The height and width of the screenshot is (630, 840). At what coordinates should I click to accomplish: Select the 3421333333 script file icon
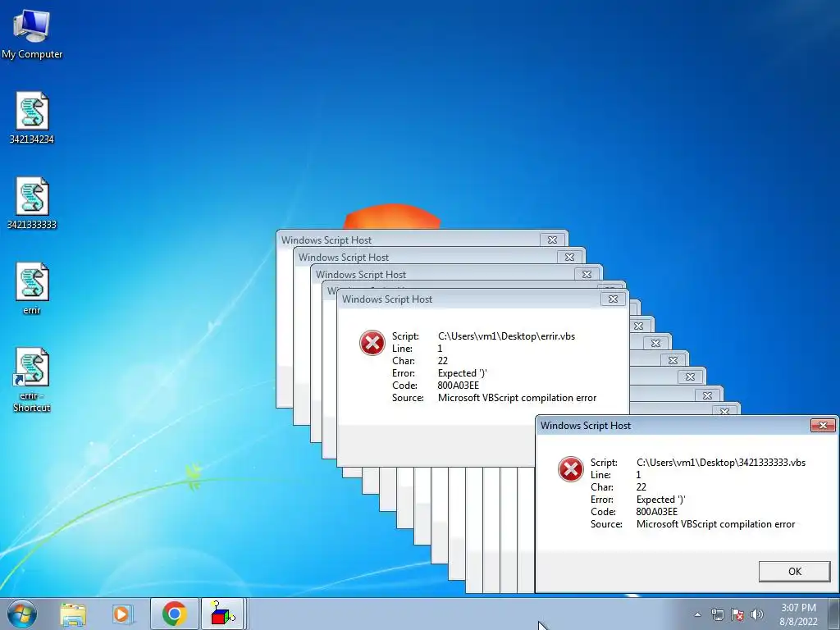pos(32,203)
